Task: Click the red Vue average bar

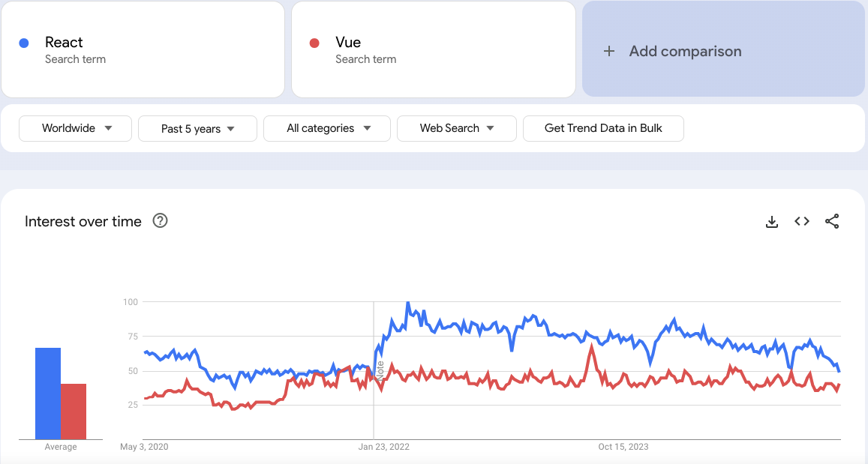Action: (74, 411)
